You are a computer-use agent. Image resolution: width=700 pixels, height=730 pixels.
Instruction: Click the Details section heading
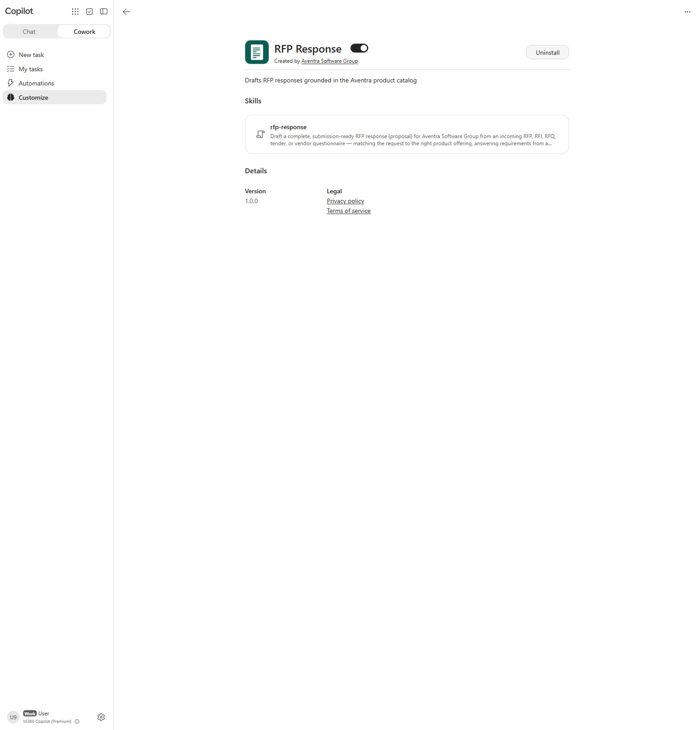[x=256, y=171]
